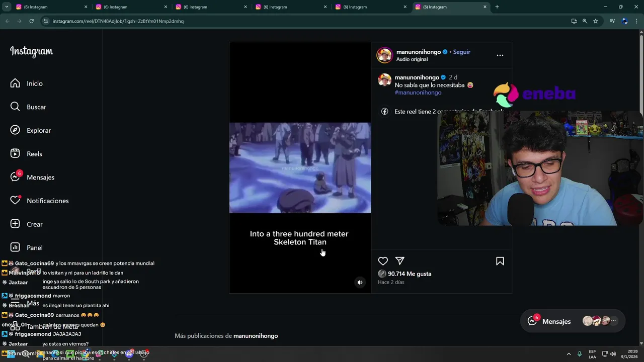Open manunonihongo profile from header name

pyautogui.click(x=419, y=52)
